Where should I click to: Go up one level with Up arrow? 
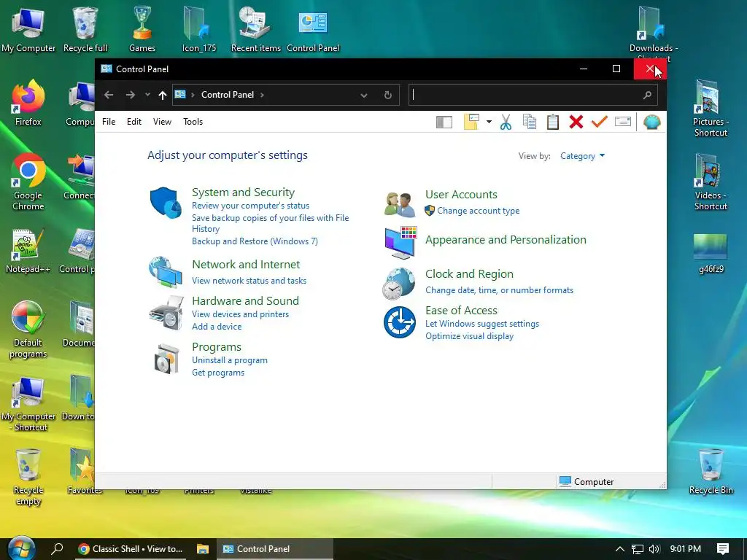pyautogui.click(x=163, y=96)
